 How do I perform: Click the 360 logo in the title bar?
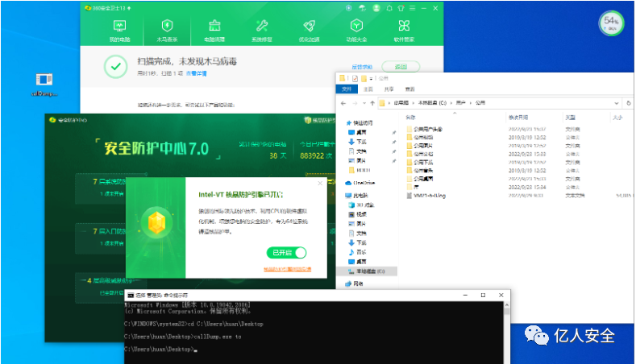88,8
